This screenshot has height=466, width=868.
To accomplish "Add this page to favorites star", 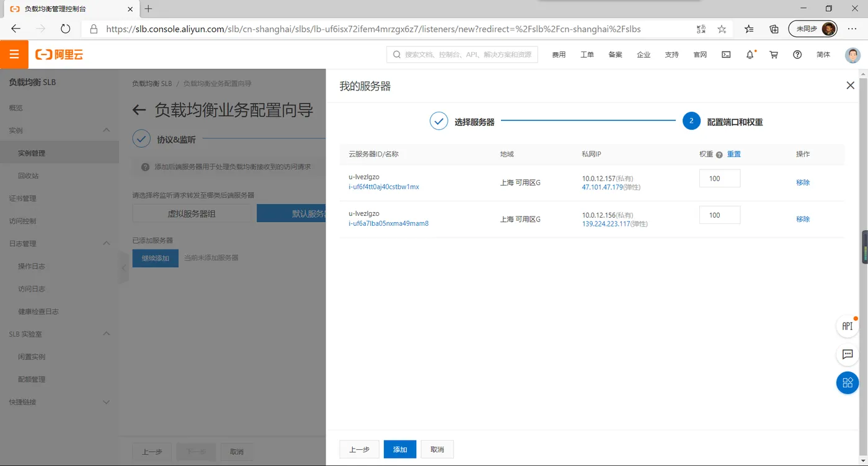I will coord(722,29).
